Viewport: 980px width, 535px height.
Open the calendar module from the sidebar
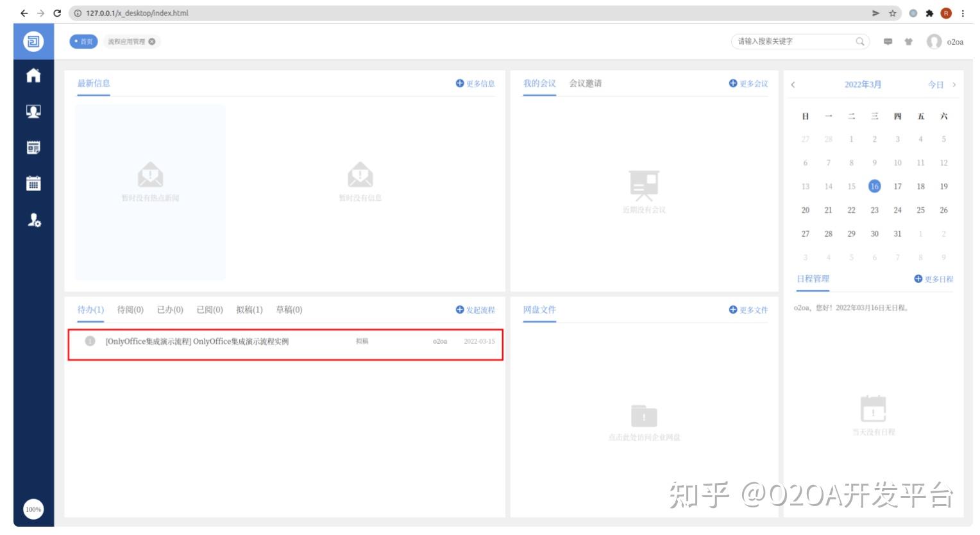[x=33, y=183]
